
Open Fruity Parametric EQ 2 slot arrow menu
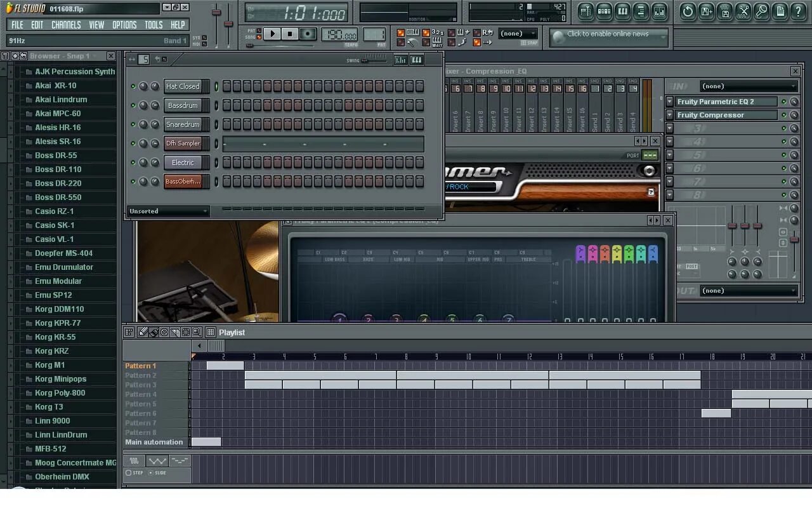(669, 102)
